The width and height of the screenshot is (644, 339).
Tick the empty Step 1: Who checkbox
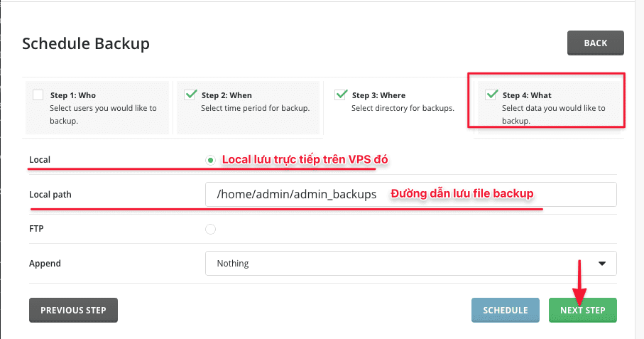pos(38,95)
